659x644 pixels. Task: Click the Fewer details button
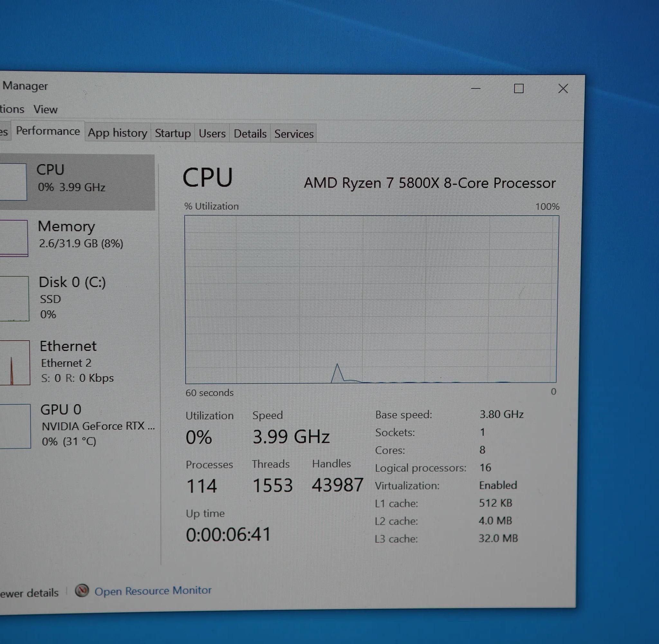[29, 593]
